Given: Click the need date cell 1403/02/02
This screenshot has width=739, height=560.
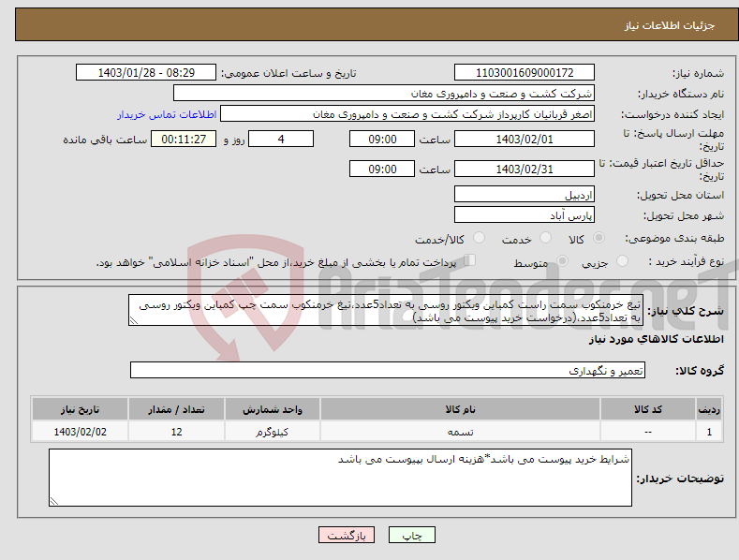Looking at the screenshot, I should tap(81, 432).
